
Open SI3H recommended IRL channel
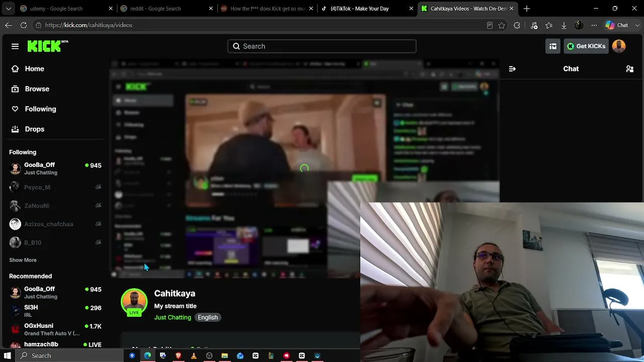pyautogui.click(x=55, y=311)
